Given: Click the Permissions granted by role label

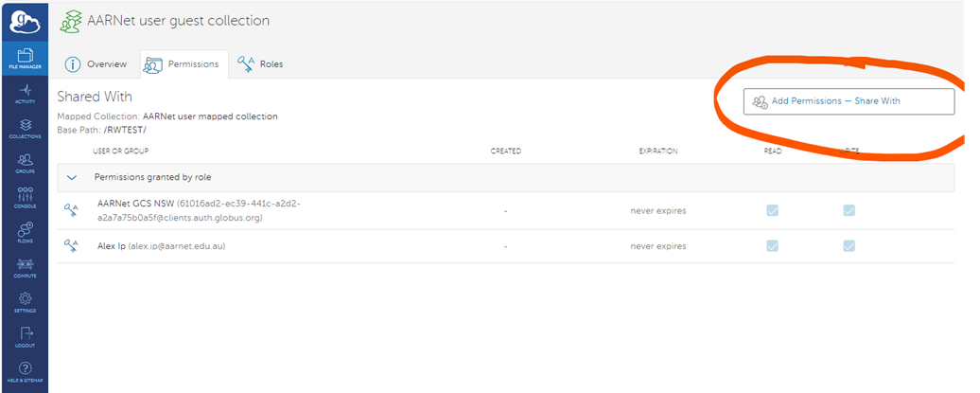Looking at the screenshot, I should [x=152, y=178].
